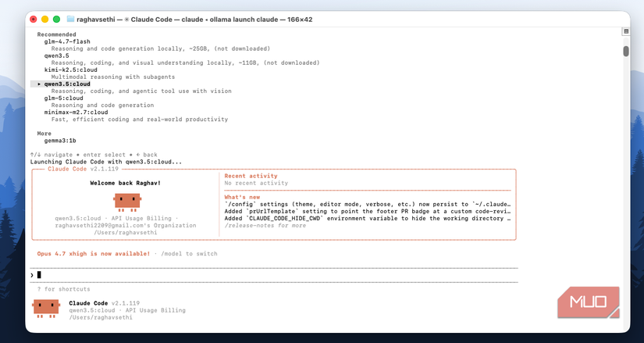Image resolution: width=644 pixels, height=343 pixels.
Task: Click the yellow minimize window button
Action: 45,19
